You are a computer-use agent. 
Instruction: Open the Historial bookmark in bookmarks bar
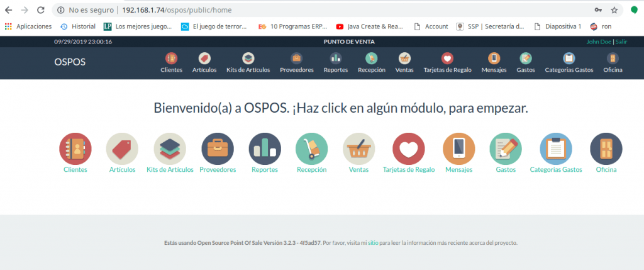click(77, 26)
